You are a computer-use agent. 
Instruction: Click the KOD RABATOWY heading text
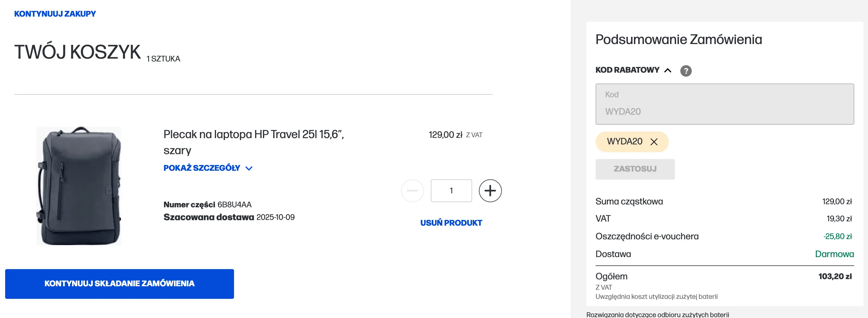(627, 70)
